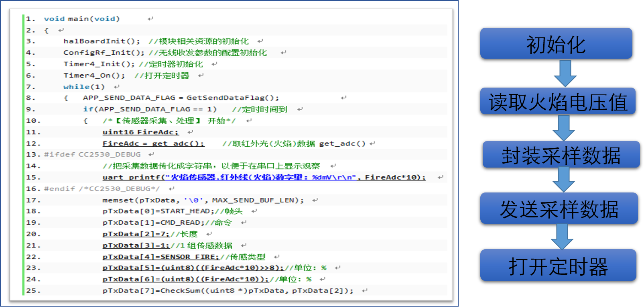Click the void main(void) line
This screenshot has height=307, width=644.
click(82, 18)
